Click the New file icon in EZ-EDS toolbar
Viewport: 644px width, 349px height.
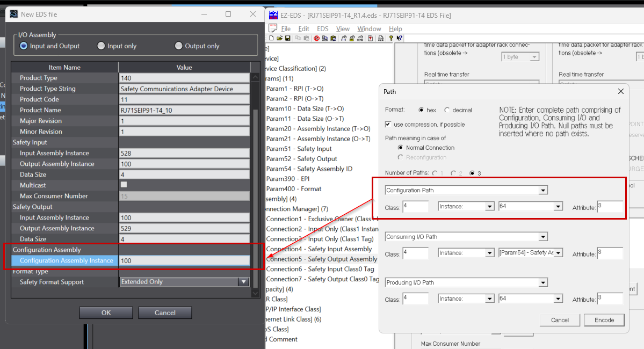coord(271,38)
